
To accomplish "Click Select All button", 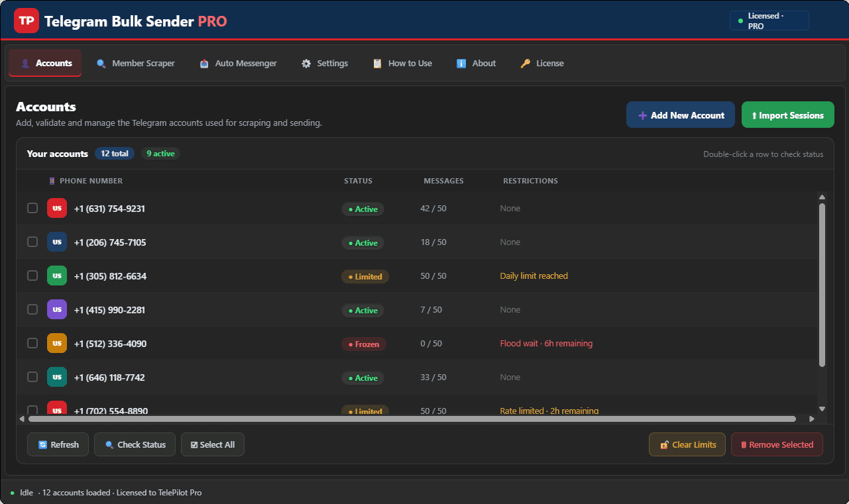I will point(213,444).
